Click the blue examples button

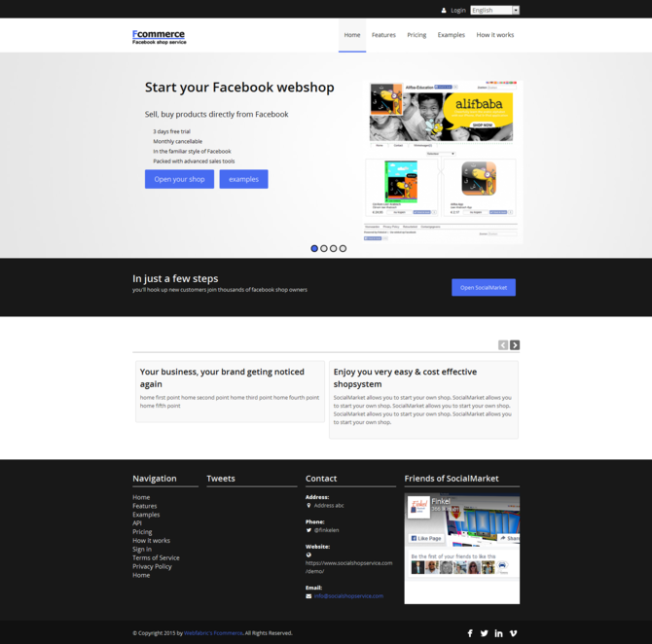coord(243,179)
